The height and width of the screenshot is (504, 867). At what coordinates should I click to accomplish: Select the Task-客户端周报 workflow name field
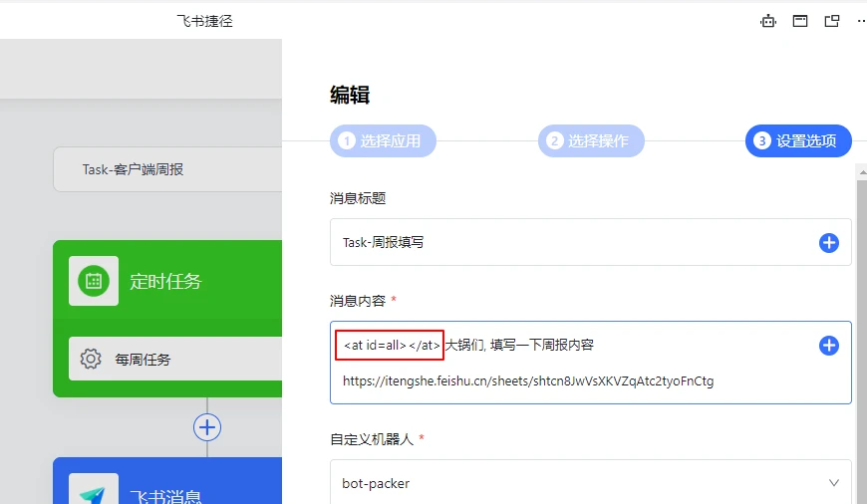(x=167, y=169)
